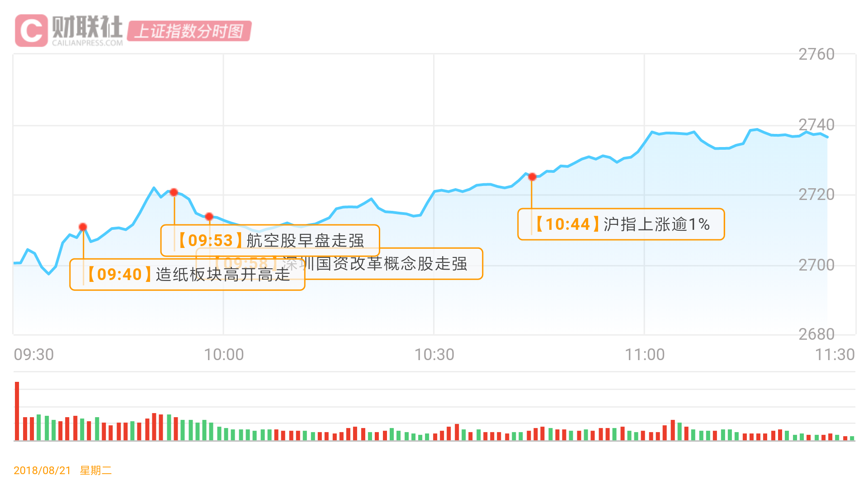
Task: Click the 上证指数分时图 pink title badge
Action: tap(189, 31)
